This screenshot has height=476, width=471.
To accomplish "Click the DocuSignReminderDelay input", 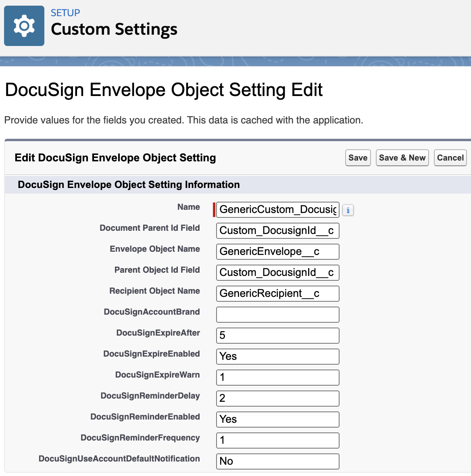I will pos(278,398).
